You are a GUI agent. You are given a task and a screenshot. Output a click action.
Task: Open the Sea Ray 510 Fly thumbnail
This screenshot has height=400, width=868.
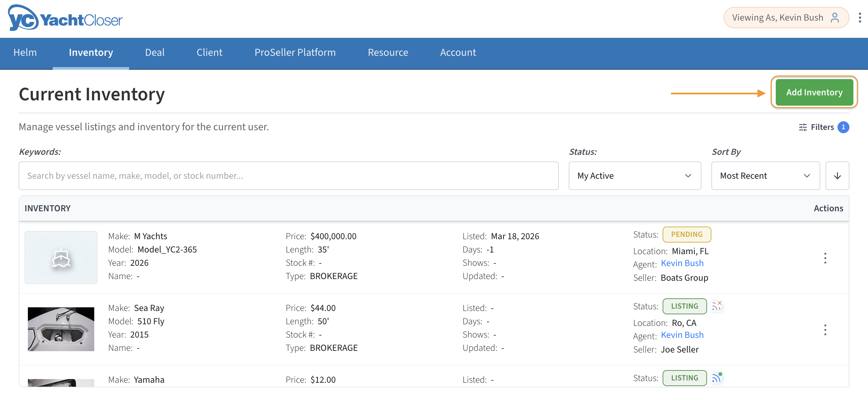tap(61, 329)
